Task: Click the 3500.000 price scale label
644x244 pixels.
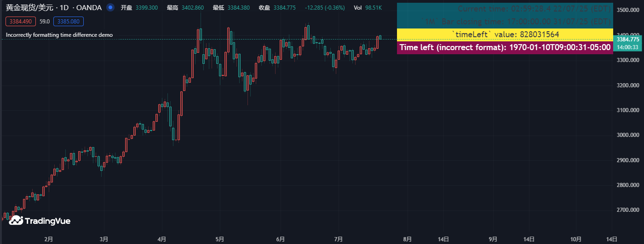Action: click(x=628, y=10)
